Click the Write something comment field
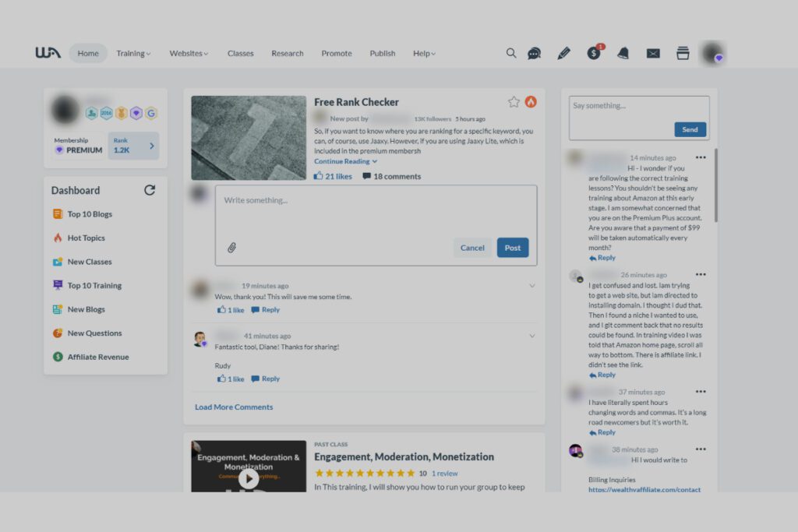Screen dimensions: 798x532 (x=376, y=225)
